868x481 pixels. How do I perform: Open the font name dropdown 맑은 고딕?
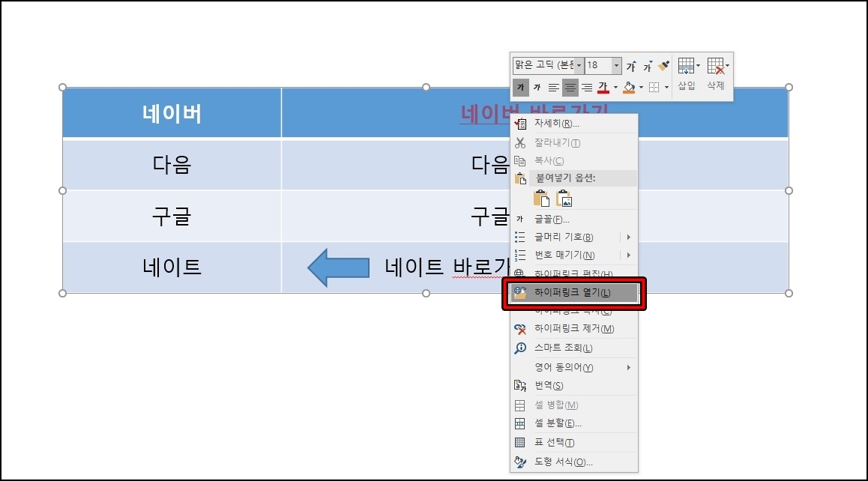[x=579, y=65]
